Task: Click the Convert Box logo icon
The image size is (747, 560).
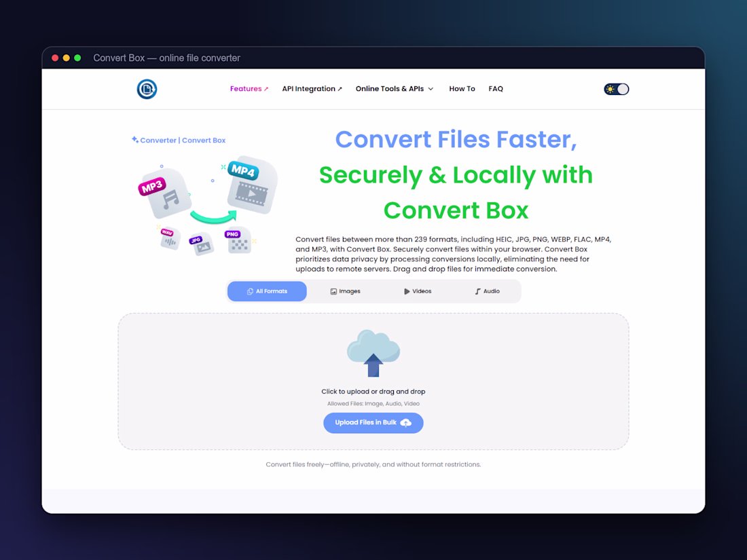Action: [x=147, y=89]
